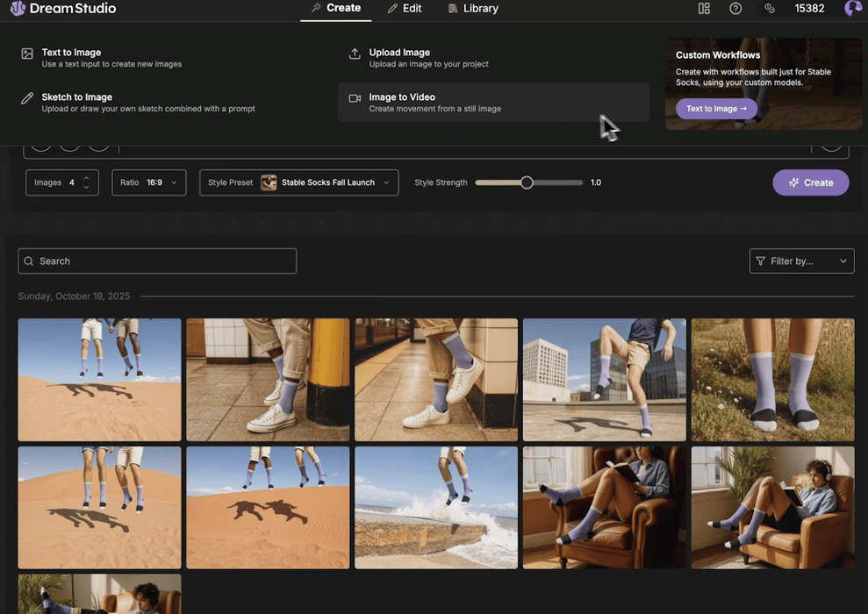Open the Style Preset dropdown
The height and width of the screenshot is (614, 868).
point(299,182)
